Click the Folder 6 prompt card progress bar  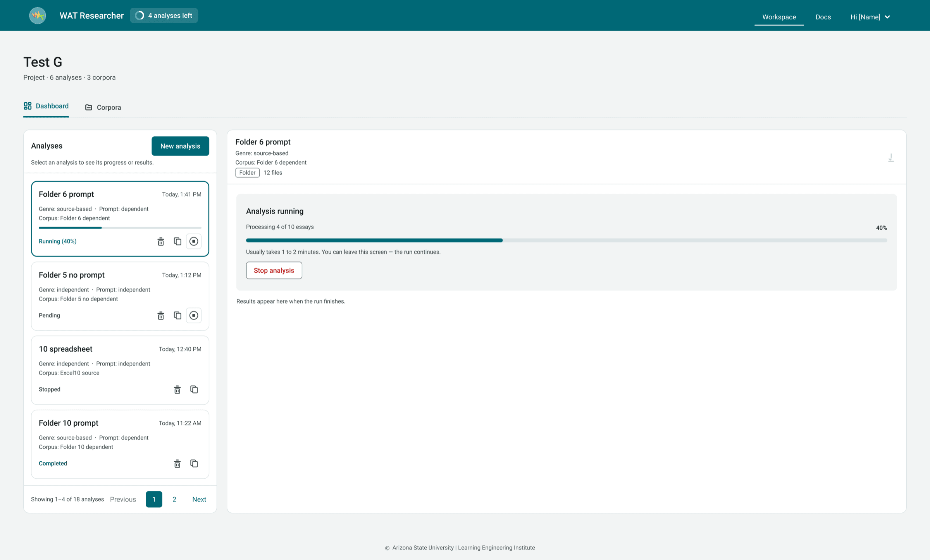[x=120, y=228]
